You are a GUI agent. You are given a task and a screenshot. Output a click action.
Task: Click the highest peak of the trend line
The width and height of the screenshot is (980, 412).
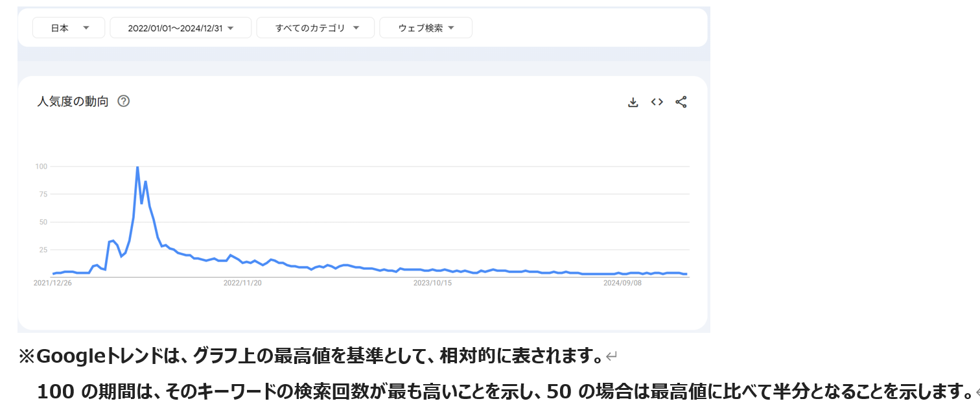[x=137, y=167]
